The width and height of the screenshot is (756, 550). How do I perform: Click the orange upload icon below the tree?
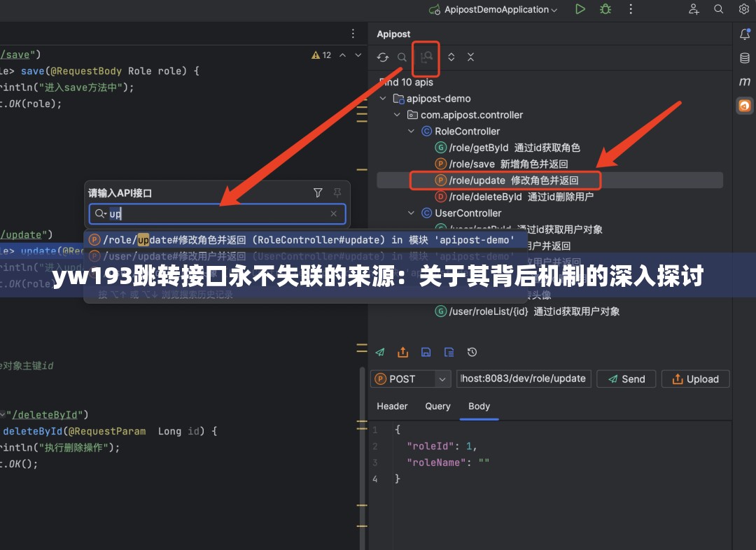click(402, 352)
